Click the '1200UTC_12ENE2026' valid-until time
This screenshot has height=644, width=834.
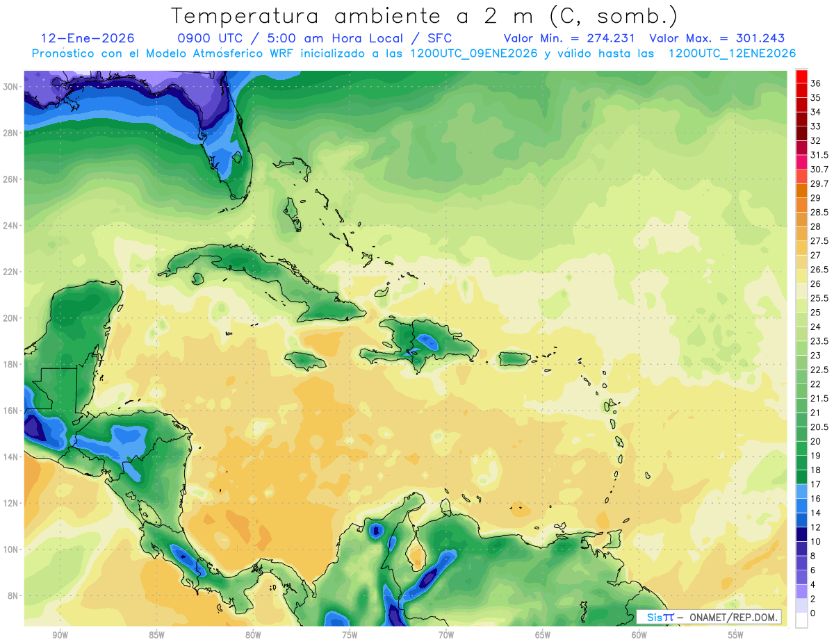(732, 53)
